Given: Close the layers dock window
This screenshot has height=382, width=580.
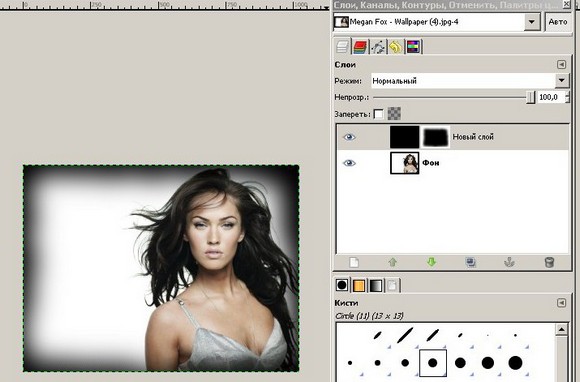Looking at the screenshot, I should pyautogui.click(x=566, y=4).
